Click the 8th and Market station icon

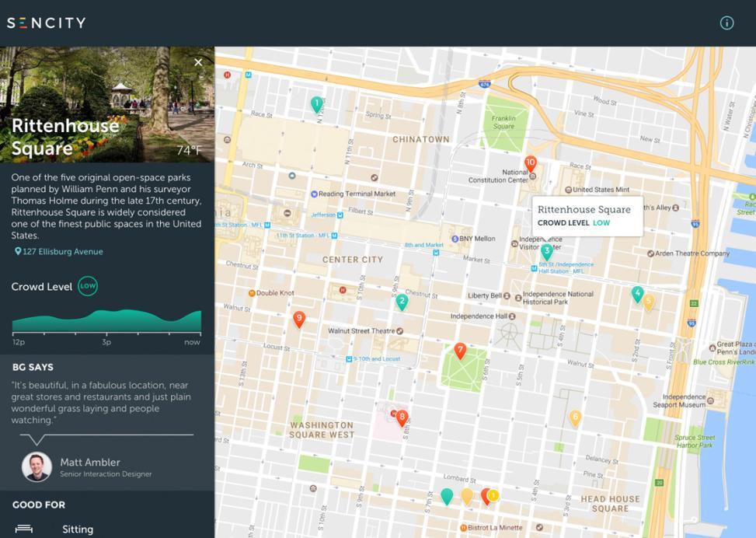click(x=437, y=253)
